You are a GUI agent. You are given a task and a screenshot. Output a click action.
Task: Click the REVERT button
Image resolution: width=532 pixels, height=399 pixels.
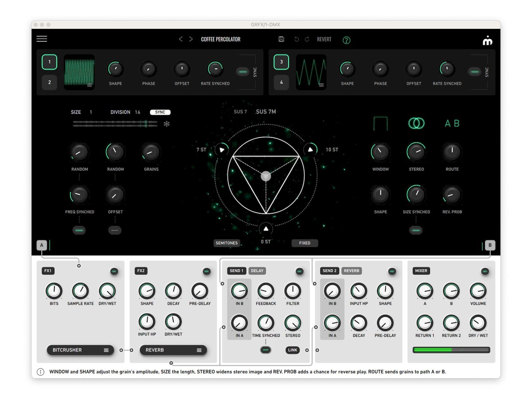324,39
